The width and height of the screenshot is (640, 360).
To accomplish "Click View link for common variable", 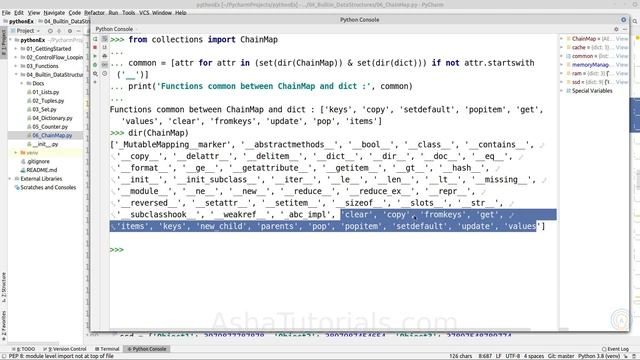I will tap(622, 56).
